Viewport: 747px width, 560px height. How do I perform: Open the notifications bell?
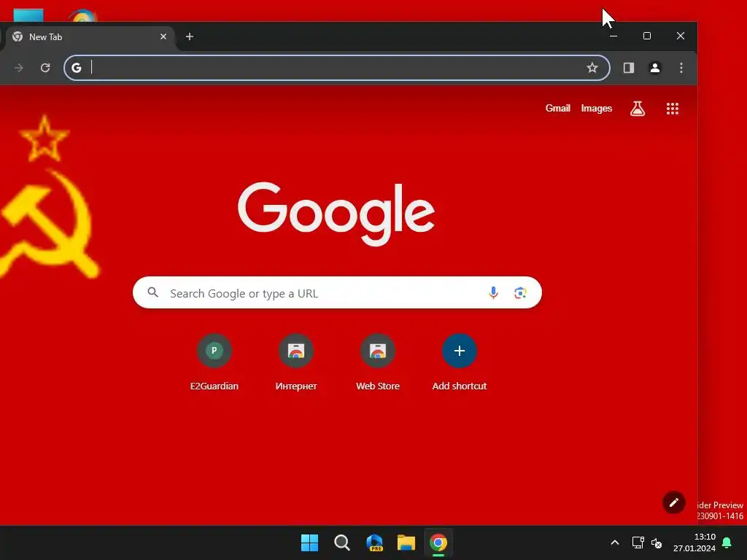pyautogui.click(x=727, y=542)
